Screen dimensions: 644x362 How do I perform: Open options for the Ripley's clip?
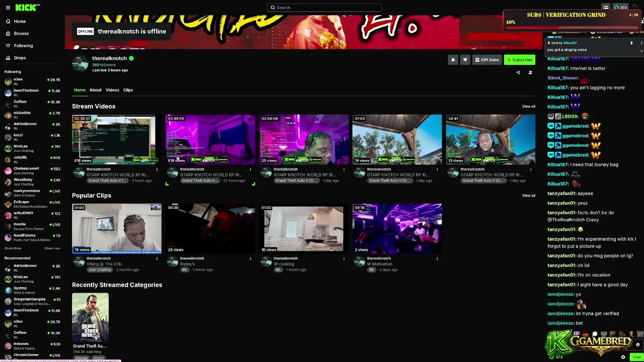pyautogui.click(x=251, y=258)
